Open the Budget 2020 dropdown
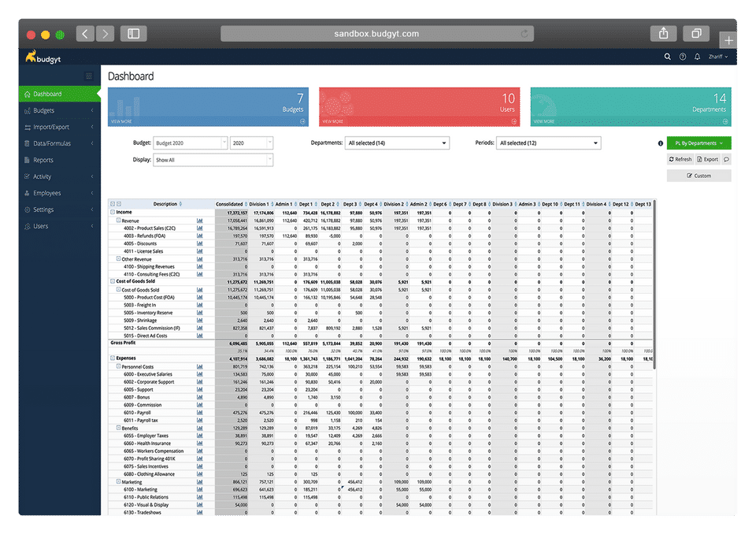Viewport: 756px width, 538px height. (190, 143)
